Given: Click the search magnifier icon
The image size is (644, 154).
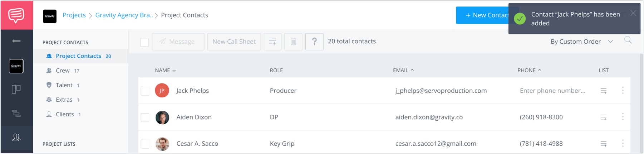Looking at the screenshot, I should 628,40.
